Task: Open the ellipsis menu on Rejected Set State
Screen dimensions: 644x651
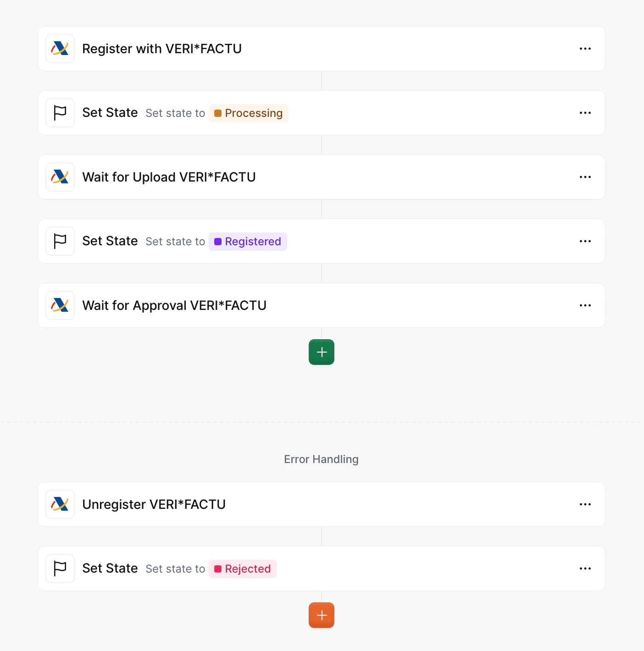Action: 585,568
